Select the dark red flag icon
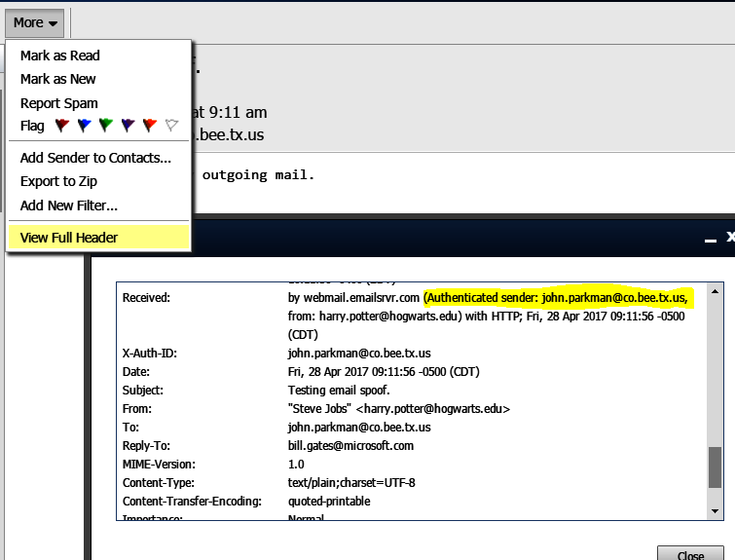This screenshot has width=735, height=560. tap(63, 126)
